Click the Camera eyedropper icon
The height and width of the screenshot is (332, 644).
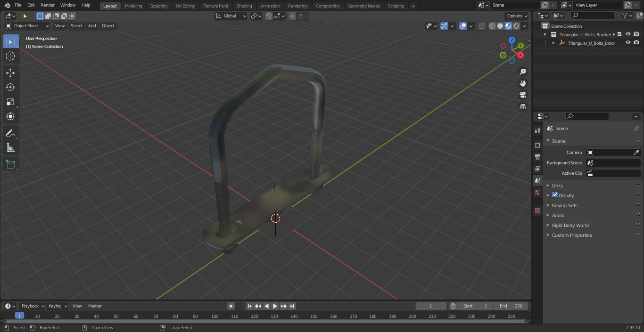[x=636, y=153]
